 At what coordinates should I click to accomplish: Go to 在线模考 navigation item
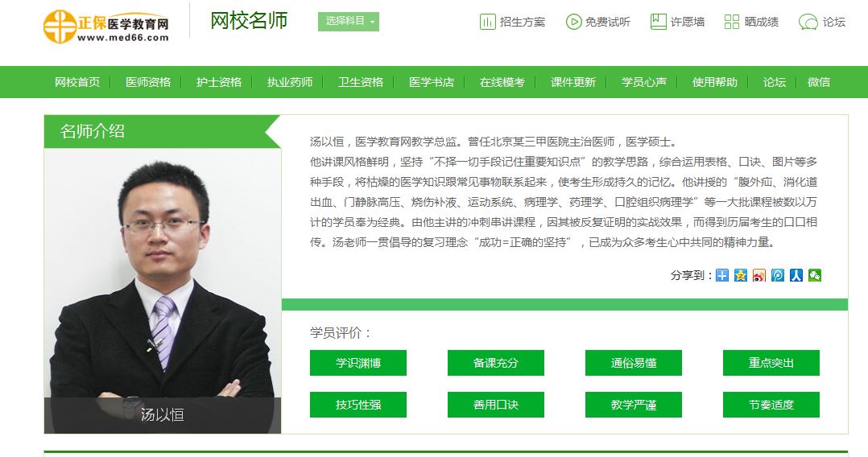[x=502, y=82]
